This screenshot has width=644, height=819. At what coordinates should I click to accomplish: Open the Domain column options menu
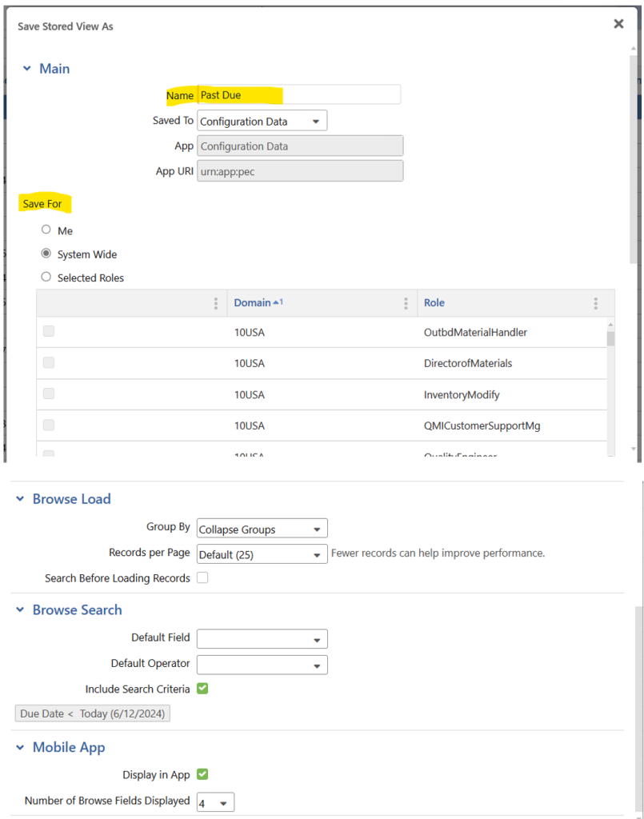(406, 303)
